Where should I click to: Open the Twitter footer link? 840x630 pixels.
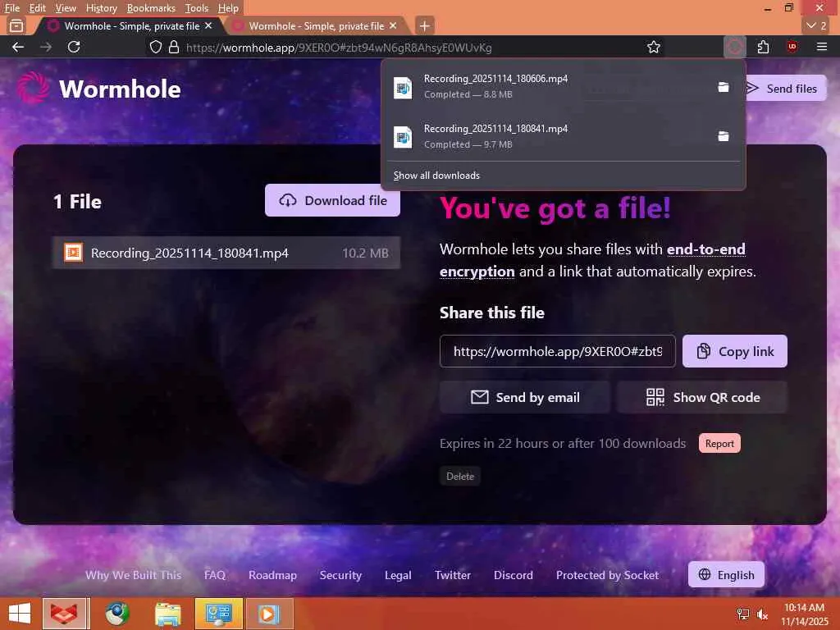(453, 575)
